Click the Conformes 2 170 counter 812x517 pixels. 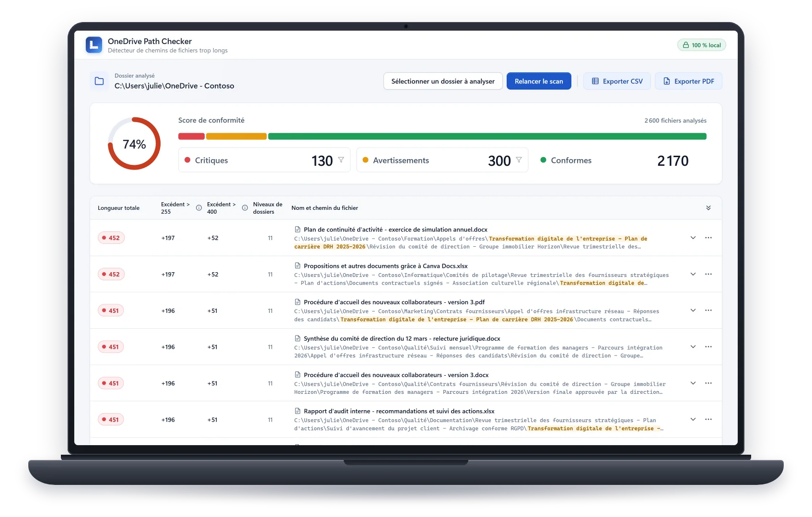615,160
